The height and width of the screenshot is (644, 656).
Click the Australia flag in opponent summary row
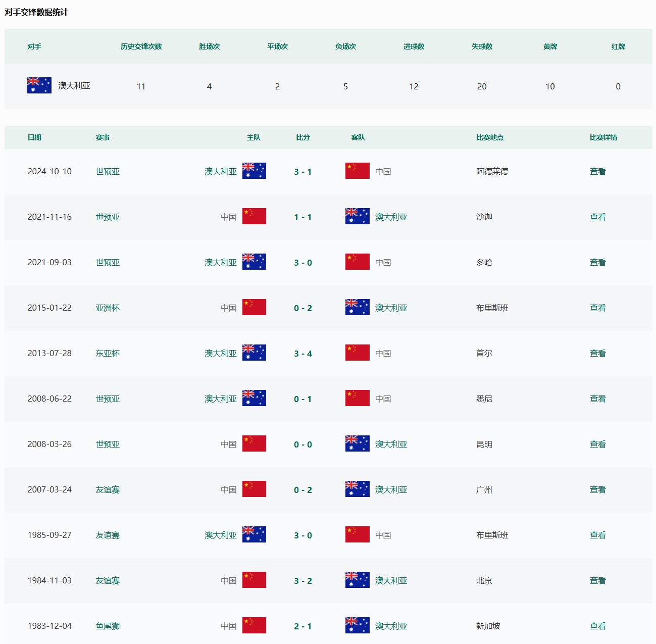click(x=39, y=85)
